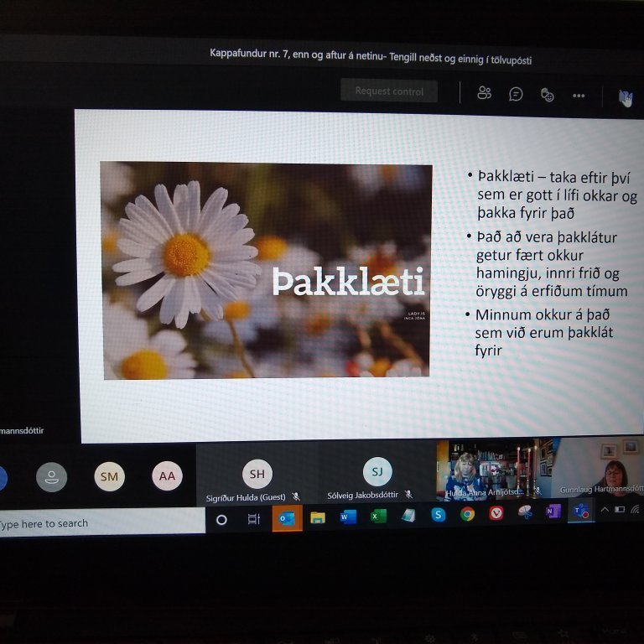This screenshot has height=644, width=644.
Task: Select Sólveig Jakobsdóttir's SJ avatar
Action: (377, 472)
